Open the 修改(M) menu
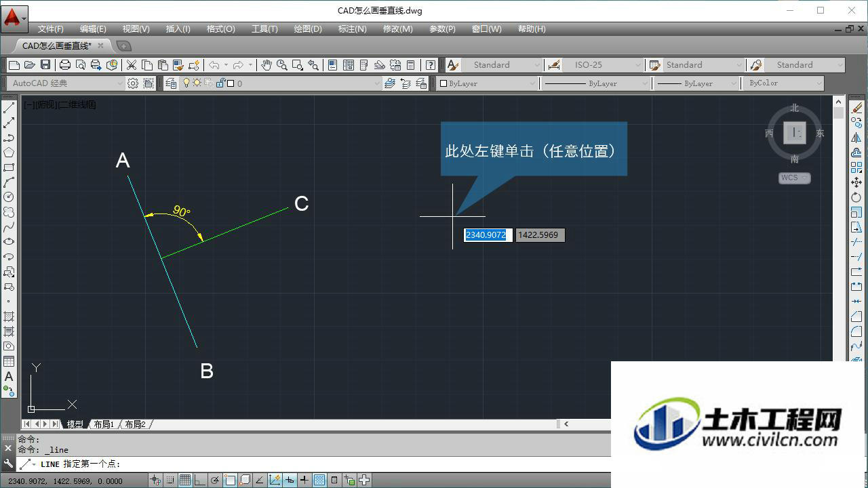This screenshot has height=488, width=868. 397,29
